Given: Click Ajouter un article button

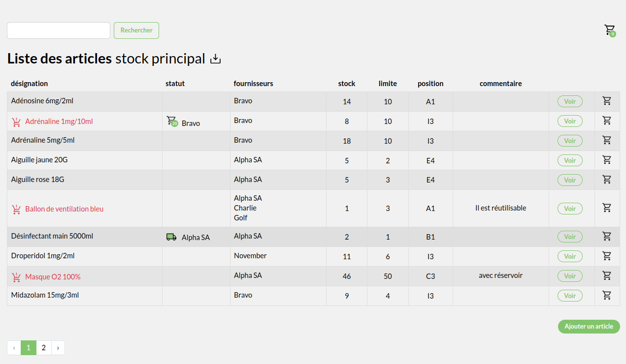Looking at the screenshot, I should [x=589, y=327].
